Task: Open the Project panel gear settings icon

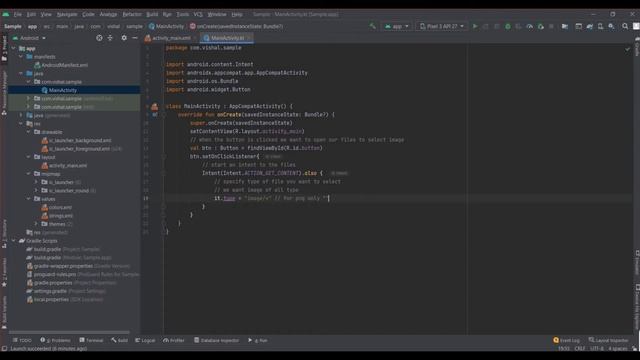Action: tap(124, 38)
